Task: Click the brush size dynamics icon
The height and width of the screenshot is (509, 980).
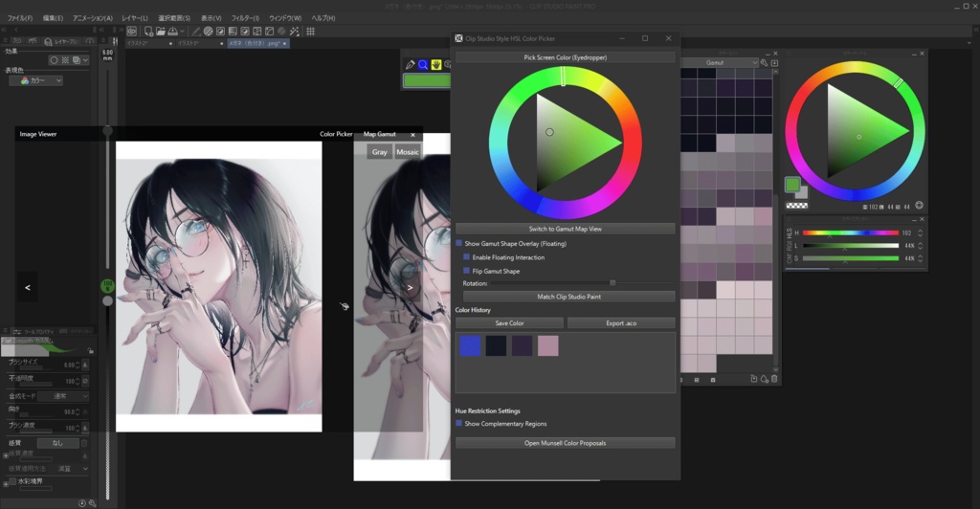Action: (x=85, y=365)
